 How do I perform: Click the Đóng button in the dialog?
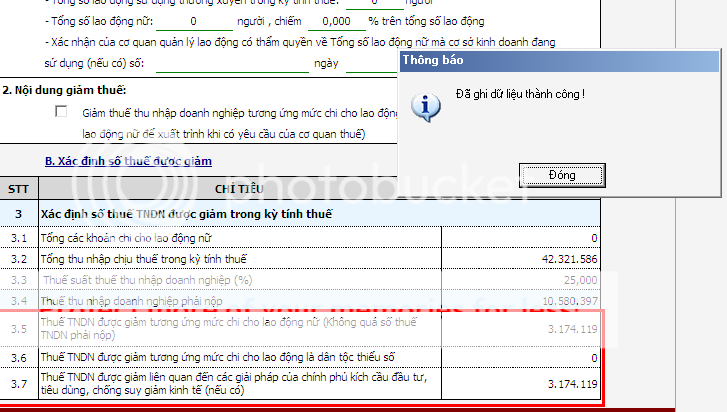(x=561, y=175)
